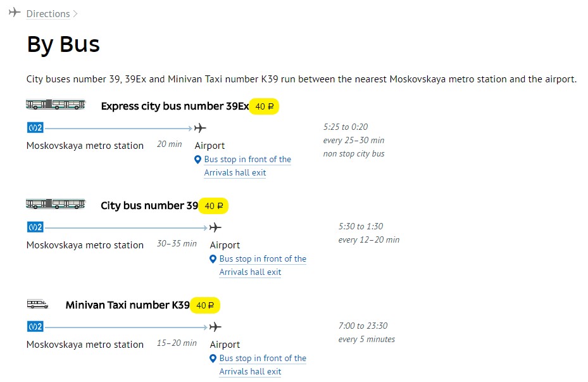Click metro line 2 badge under Minivan K39
Viewport: 588px width, 382px height.
click(x=35, y=327)
